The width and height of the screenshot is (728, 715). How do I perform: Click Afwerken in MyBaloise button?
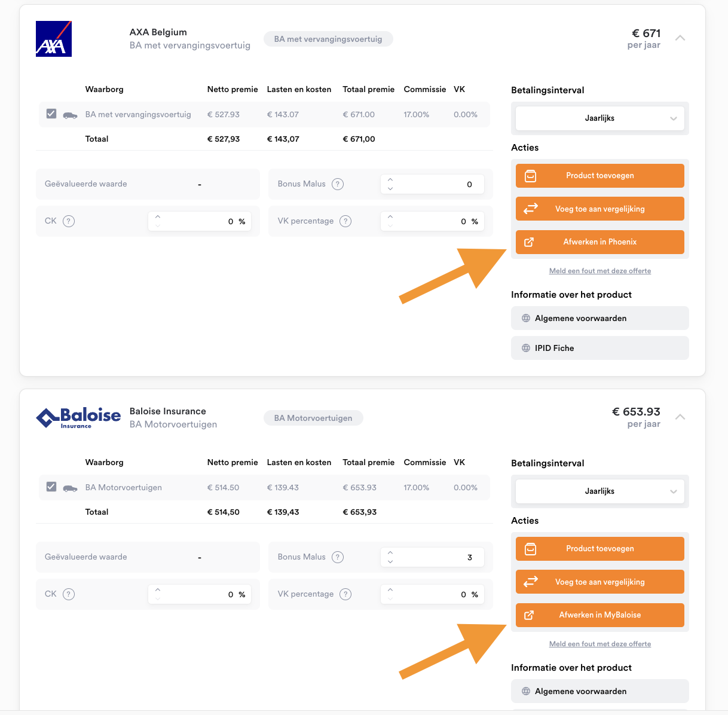click(x=600, y=615)
